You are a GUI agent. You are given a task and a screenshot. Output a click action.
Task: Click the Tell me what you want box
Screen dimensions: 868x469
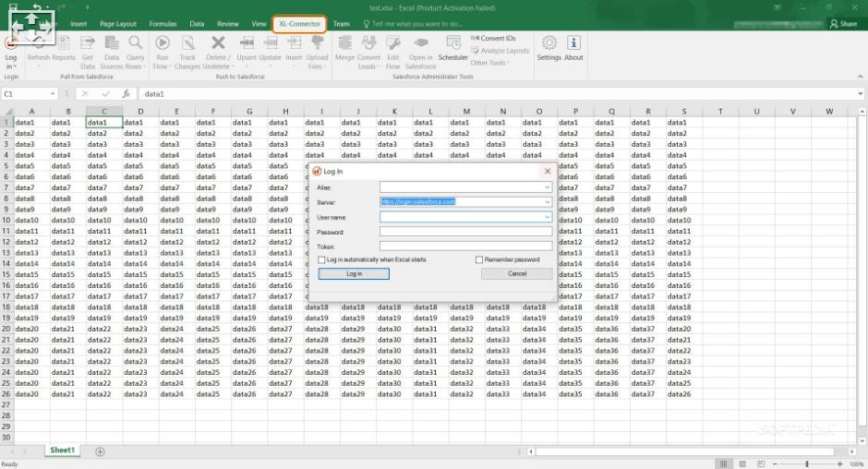coord(413,24)
